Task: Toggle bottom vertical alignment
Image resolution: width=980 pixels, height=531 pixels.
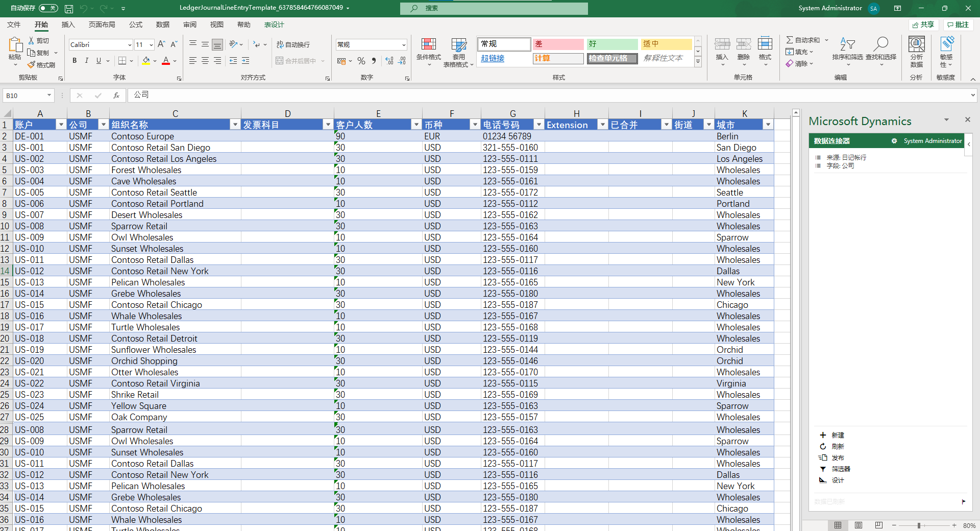Action: pyautogui.click(x=217, y=44)
